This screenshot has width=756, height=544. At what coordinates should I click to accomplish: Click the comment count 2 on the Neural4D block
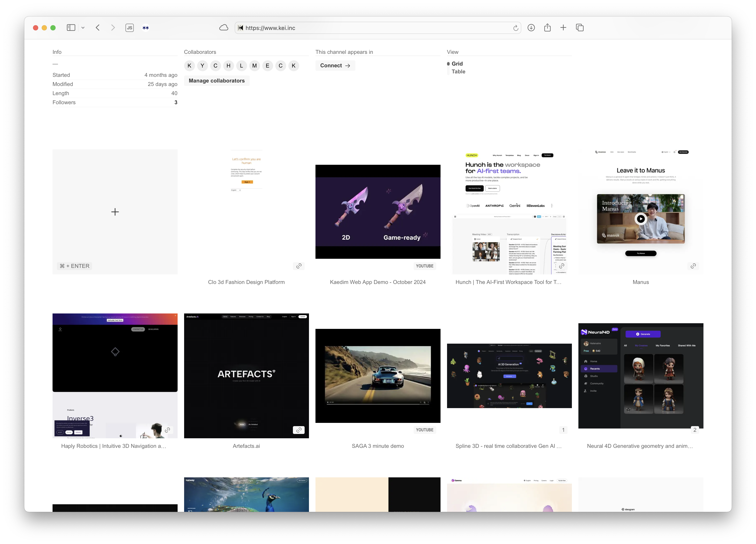pyautogui.click(x=695, y=430)
